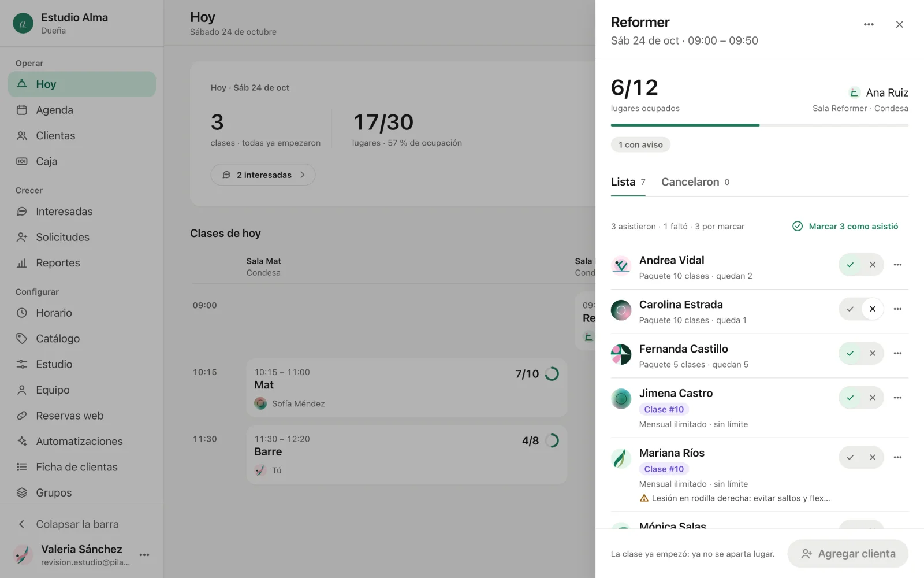Click the Agregar clienta button
Viewport: 924px width, 578px height.
(x=848, y=554)
